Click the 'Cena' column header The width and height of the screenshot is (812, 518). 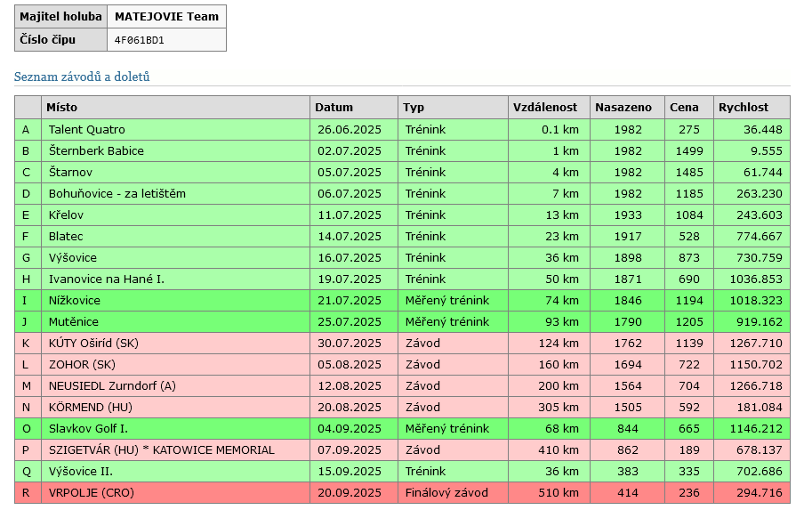point(684,108)
